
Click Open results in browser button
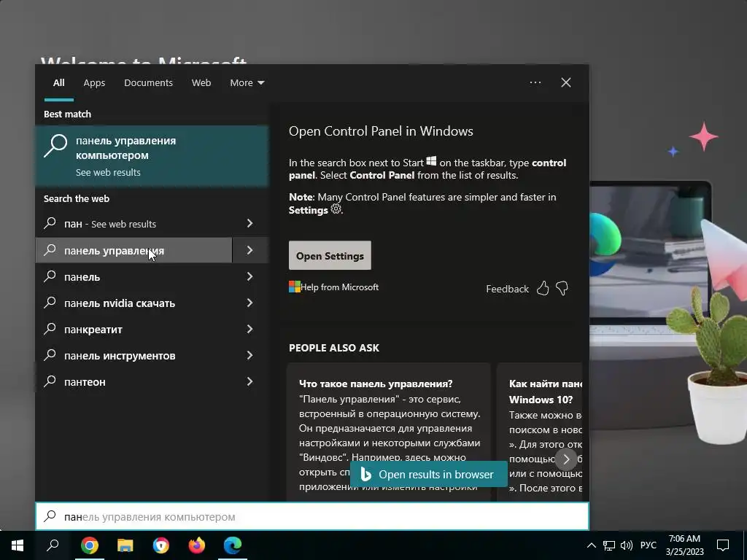coord(428,474)
